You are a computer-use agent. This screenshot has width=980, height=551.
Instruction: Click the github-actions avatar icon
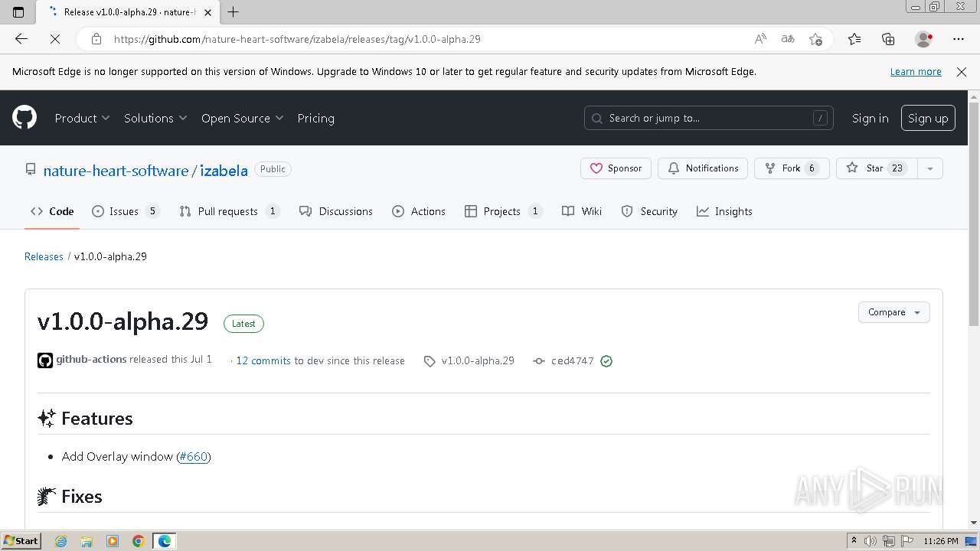(45, 360)
